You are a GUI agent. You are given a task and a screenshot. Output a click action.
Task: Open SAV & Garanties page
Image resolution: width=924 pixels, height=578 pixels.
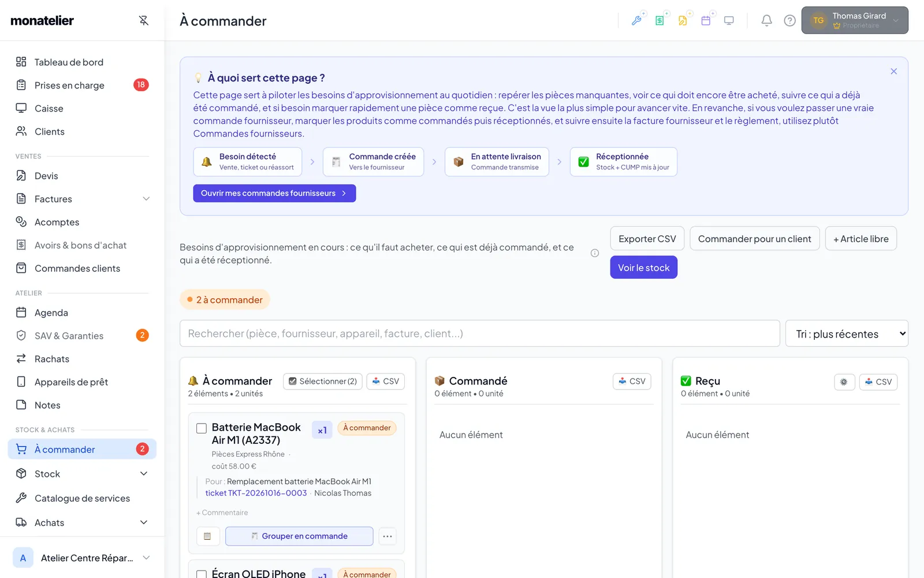(69, 336)
